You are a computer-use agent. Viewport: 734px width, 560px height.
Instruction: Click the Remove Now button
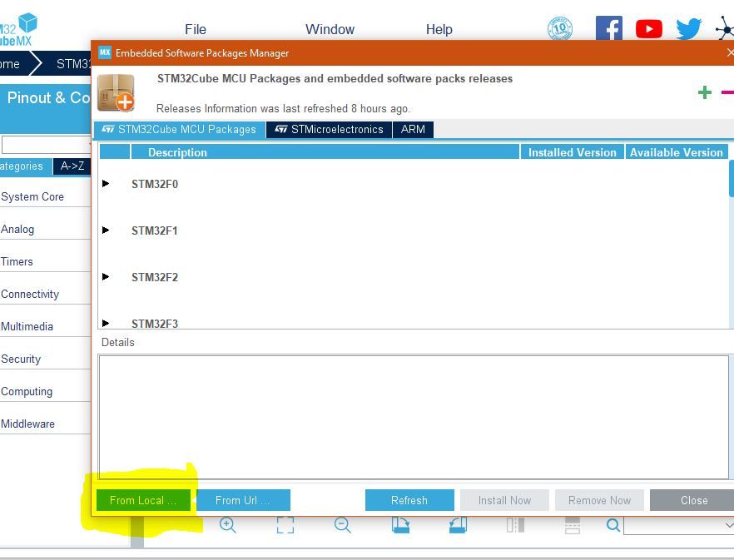[x=600, y=500]
